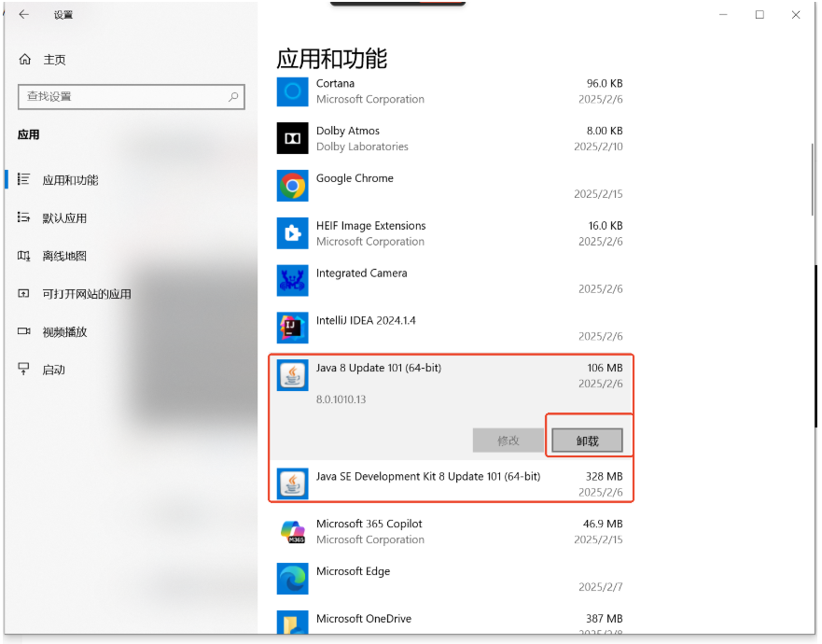The image size is (822, 644).
Task: Click the 387 MB size value
Action: pos(604,619)
